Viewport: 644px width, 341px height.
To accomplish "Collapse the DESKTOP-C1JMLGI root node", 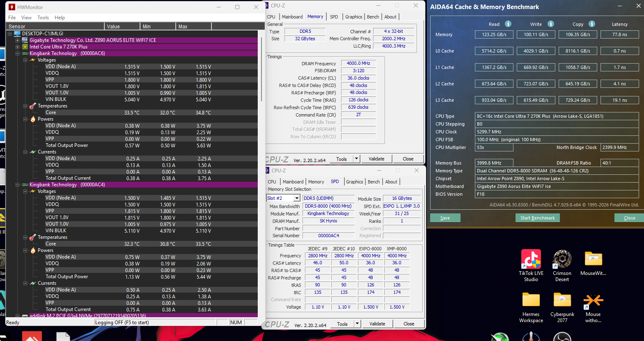I will 9,34.
